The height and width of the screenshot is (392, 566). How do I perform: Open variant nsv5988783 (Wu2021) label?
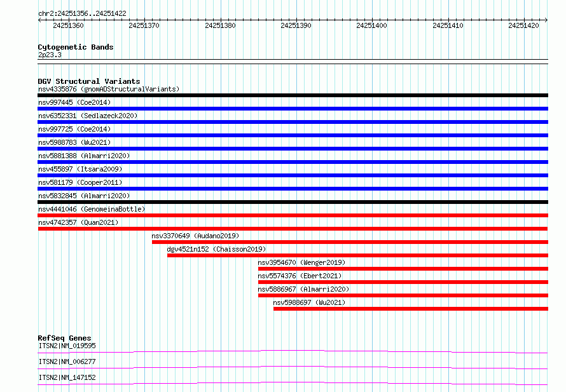click(x=74, y=142)
